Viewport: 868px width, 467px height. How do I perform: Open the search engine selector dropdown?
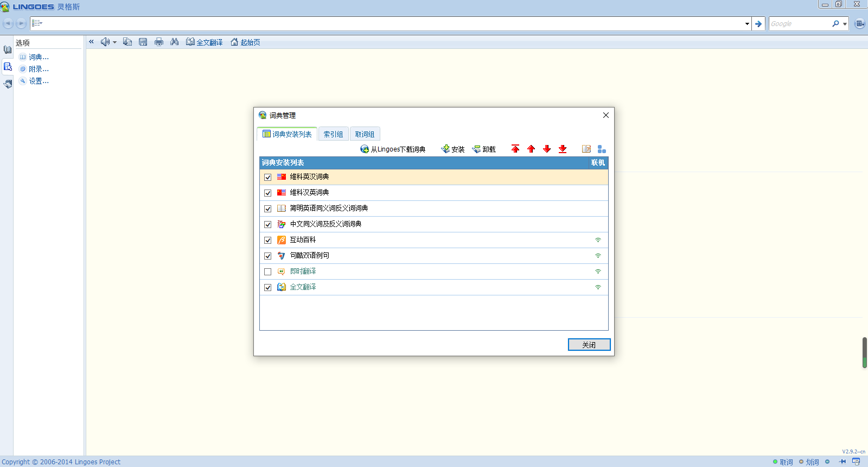pyautogui.click(x=845, y=24)
